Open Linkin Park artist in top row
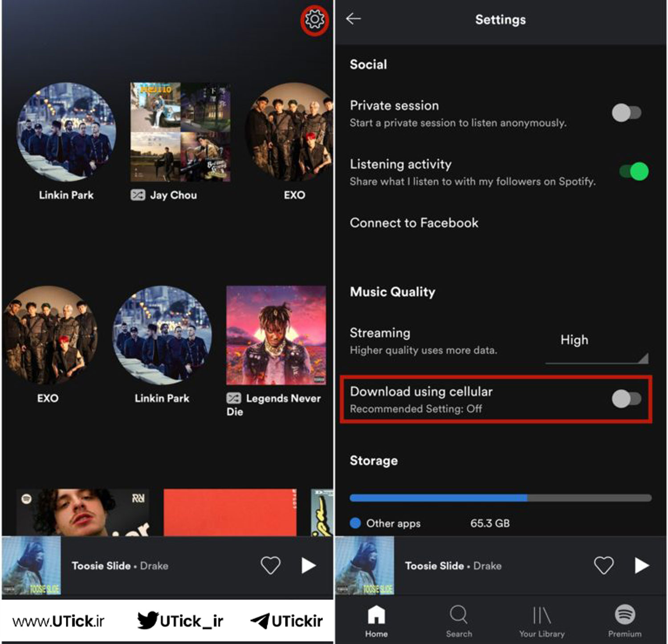This screenshot has width=668, height=644. click(66, 132)
